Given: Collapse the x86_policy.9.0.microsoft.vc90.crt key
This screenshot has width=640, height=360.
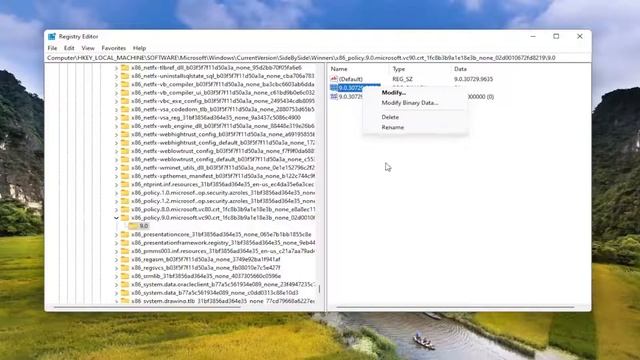Looking at the screenshot, I should [x=116, y=218].
